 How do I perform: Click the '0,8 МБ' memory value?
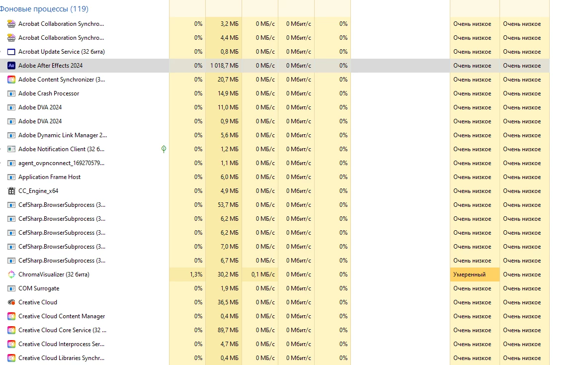coord(230,52)
